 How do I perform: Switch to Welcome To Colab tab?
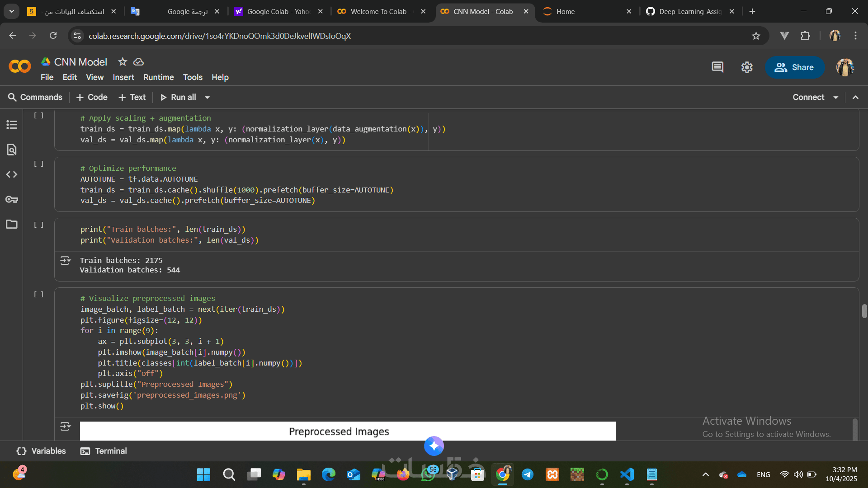(380, 11)
